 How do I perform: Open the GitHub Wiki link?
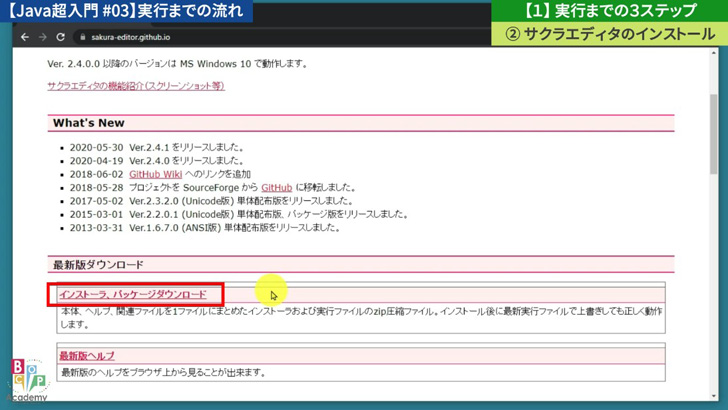[x=156, y=174]
